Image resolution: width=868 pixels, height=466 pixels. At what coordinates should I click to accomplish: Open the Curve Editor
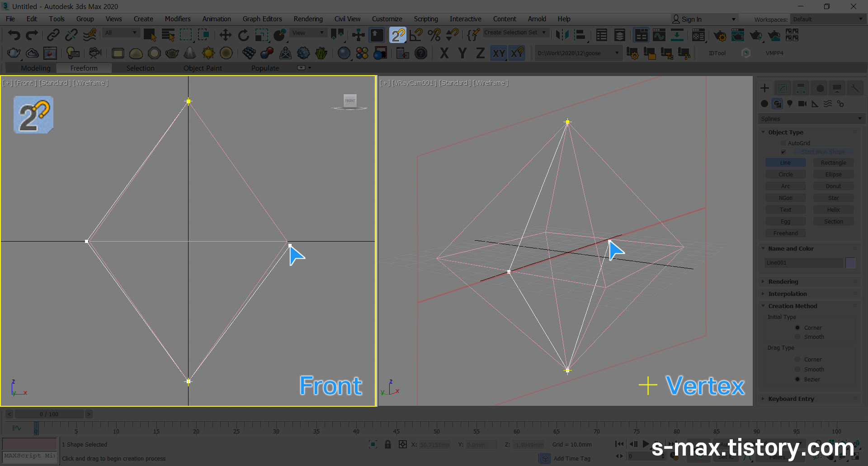[659, 35]
